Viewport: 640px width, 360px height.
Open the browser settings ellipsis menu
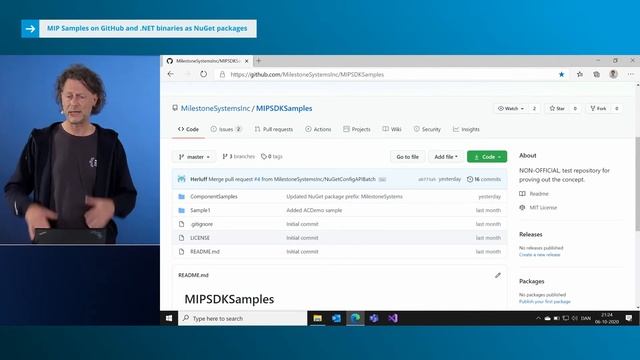click(x=631, y=74)
